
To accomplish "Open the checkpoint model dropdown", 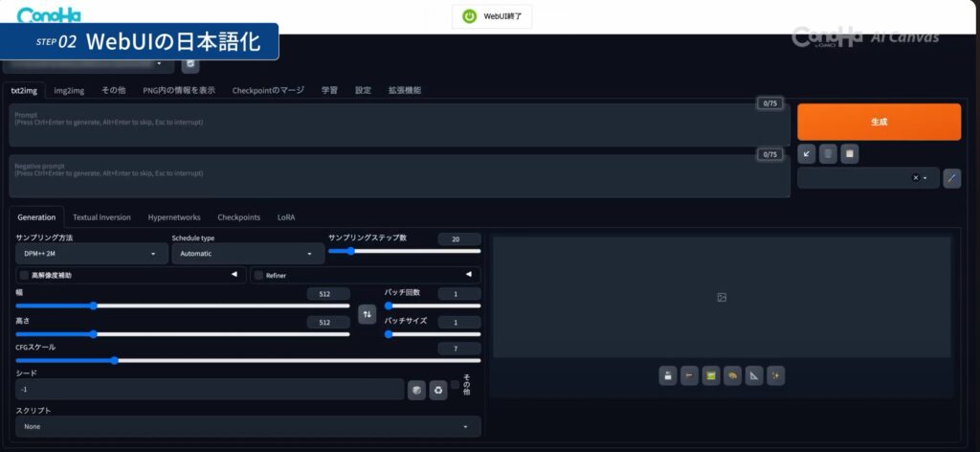I will 91,64.
